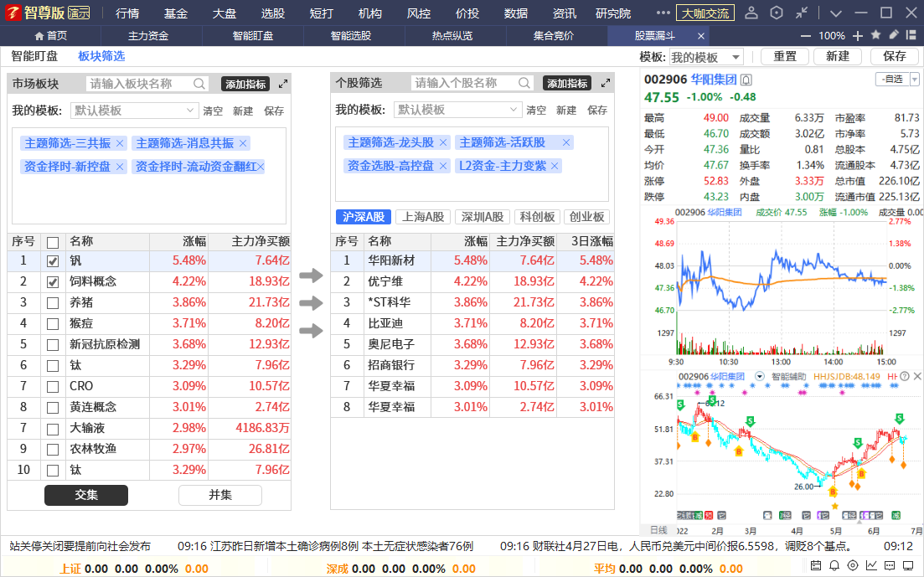Click search icon in 个股筛选 input

[x=524, y=83]
